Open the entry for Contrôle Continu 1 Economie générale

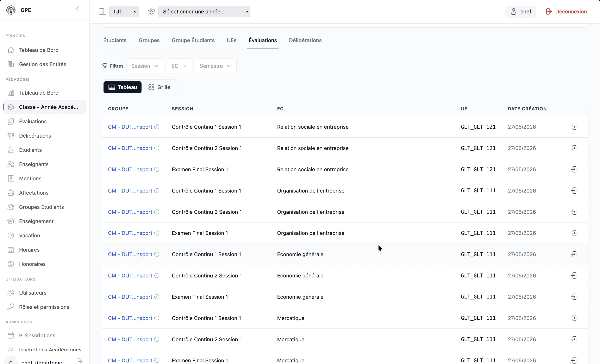pyautogui.click(x=574, y=255)
